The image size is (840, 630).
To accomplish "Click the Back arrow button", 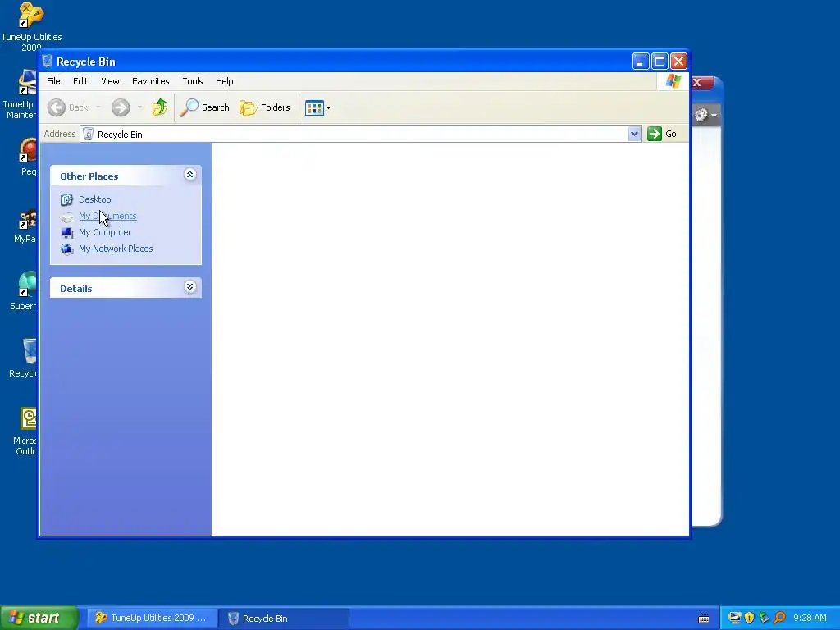I will click(x=57, y=107).
